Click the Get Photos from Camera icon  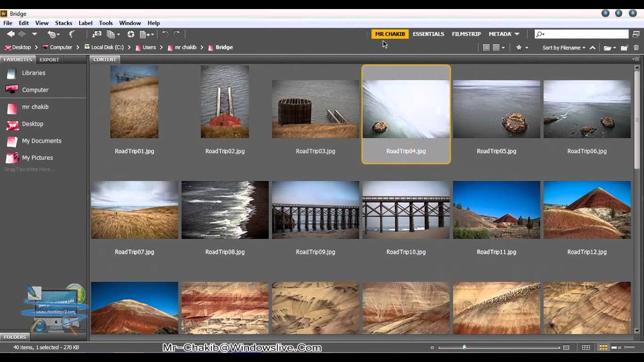click(x=97, y=34)
